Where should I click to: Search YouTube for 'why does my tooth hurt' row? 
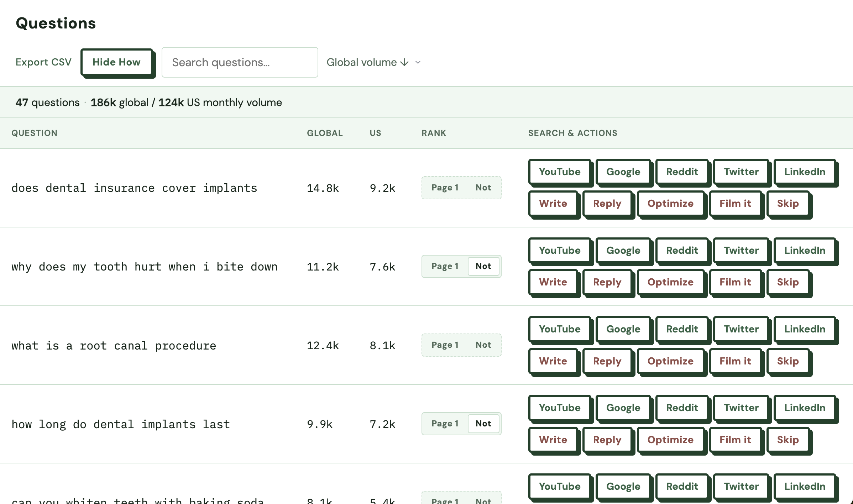click(x=560, y=250)
